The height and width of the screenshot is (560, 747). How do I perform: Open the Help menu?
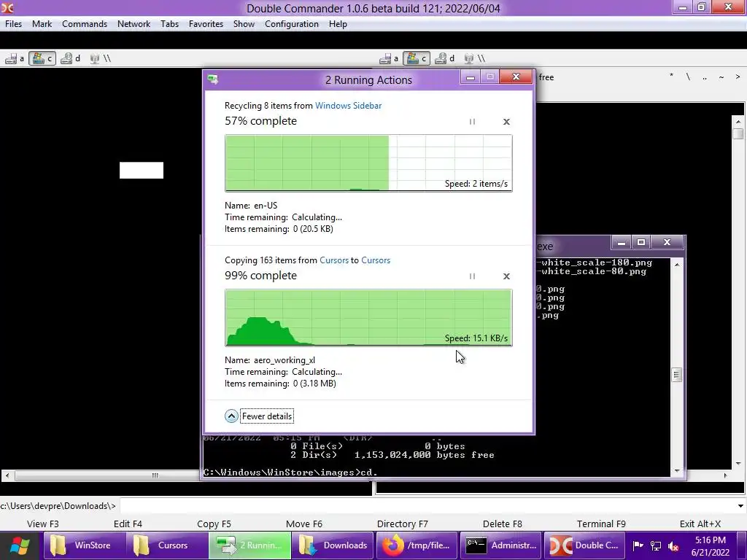coord(338,24)
